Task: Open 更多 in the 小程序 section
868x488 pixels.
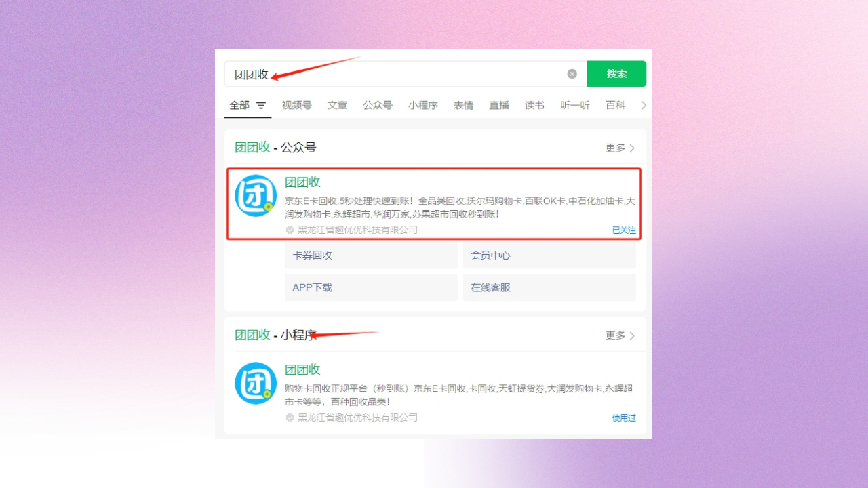Action: (x=620, y=335)
